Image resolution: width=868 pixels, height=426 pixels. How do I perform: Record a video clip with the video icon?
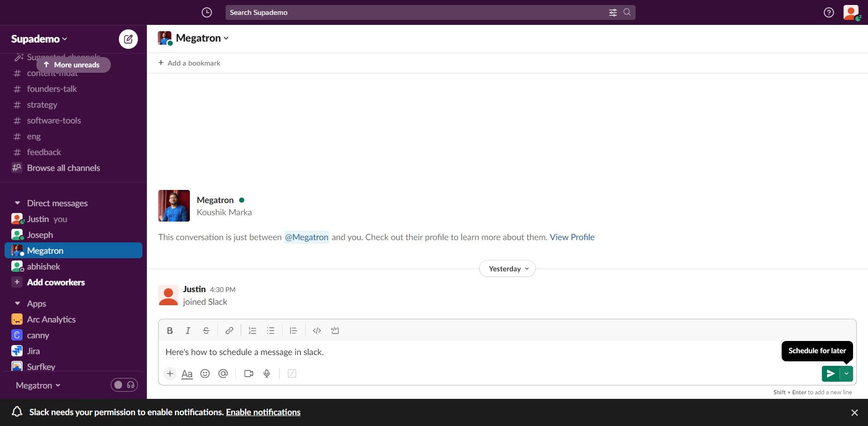pos(248,374)
